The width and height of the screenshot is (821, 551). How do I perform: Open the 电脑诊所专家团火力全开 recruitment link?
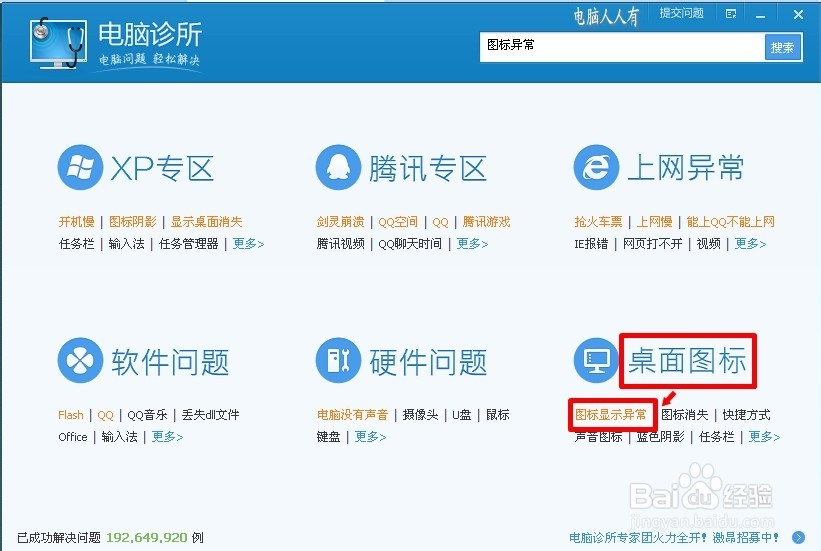[x=674, y=538]
